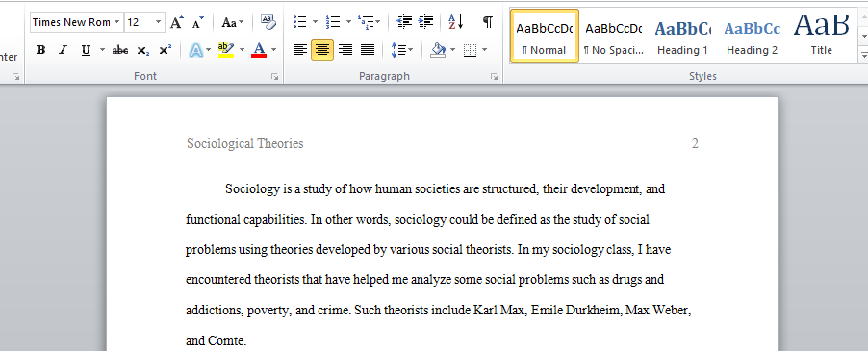Expand styles gallery More arrow
Viewport: 868px width, 351px height.
point(863,55)
